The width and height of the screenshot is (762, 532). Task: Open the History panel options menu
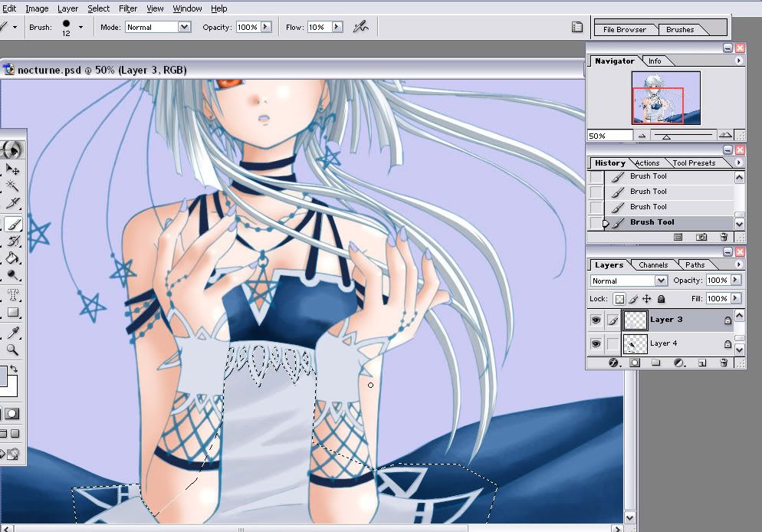click(739, 163)
